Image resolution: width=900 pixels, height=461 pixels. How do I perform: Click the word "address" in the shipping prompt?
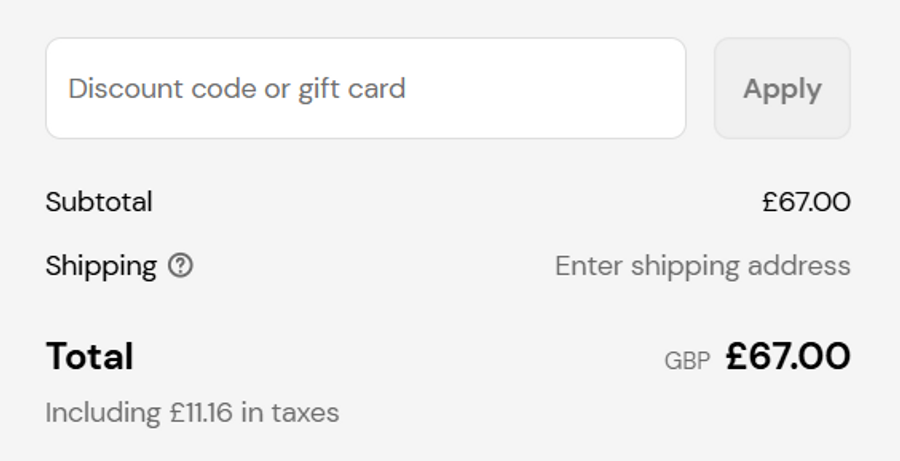[x=805, y=266]
